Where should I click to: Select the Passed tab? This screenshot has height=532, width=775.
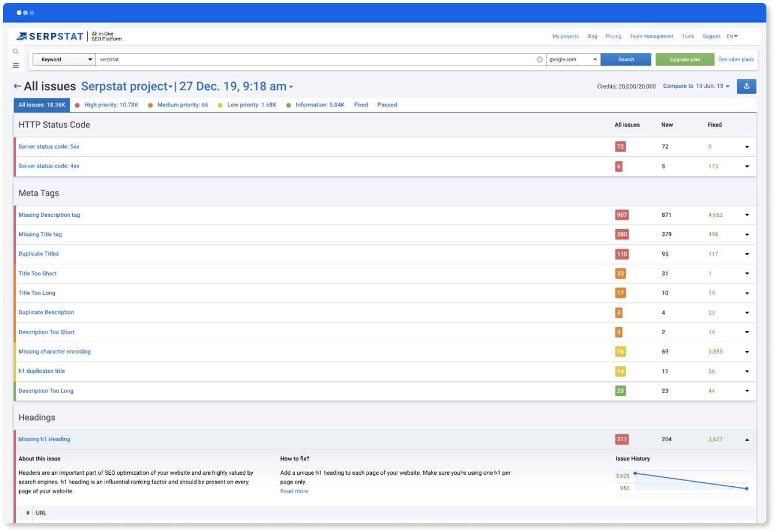click(387, 105)
